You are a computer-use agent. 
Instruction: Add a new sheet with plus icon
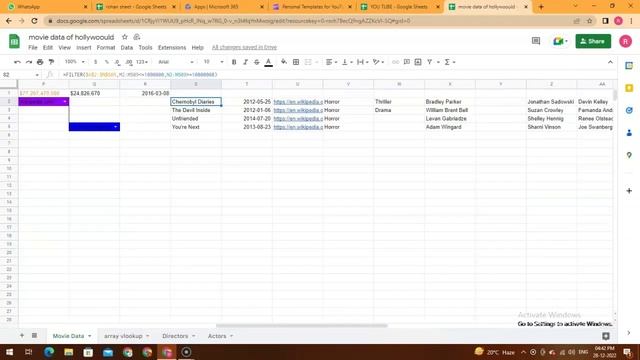click(22, 336)
